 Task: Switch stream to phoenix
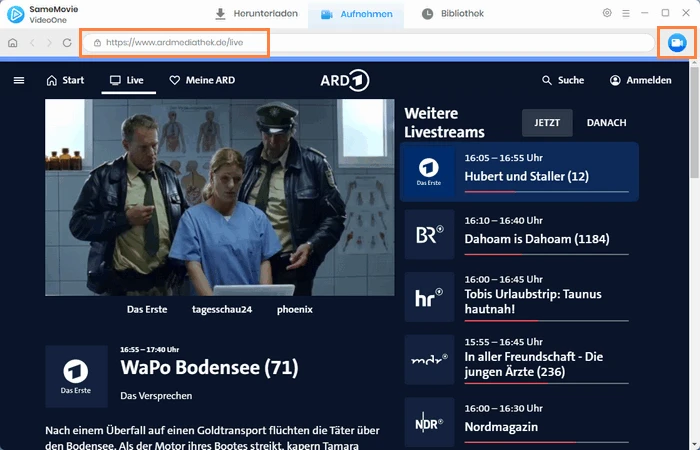pyautogui.click(x=295, y=309)
